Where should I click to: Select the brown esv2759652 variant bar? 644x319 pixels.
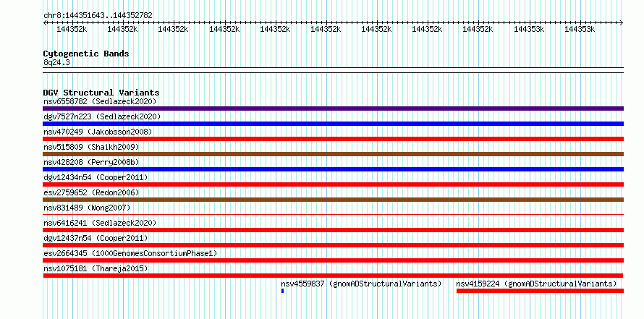(333, 200)
